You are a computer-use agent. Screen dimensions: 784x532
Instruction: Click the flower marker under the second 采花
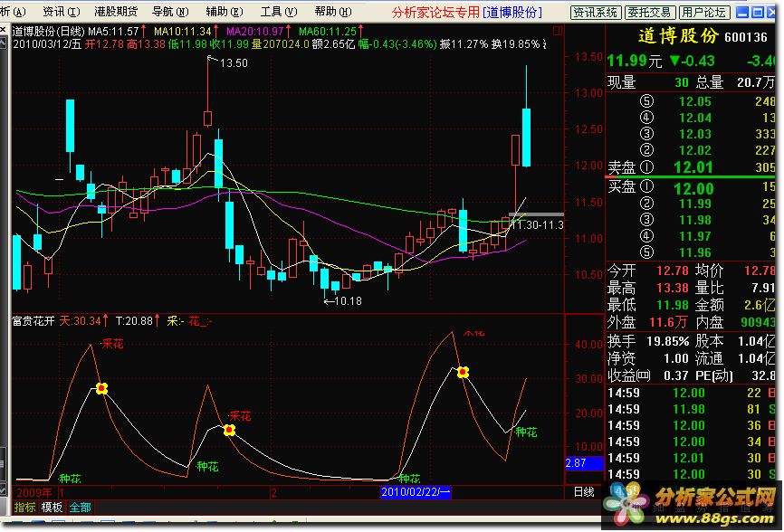(229, 430)
